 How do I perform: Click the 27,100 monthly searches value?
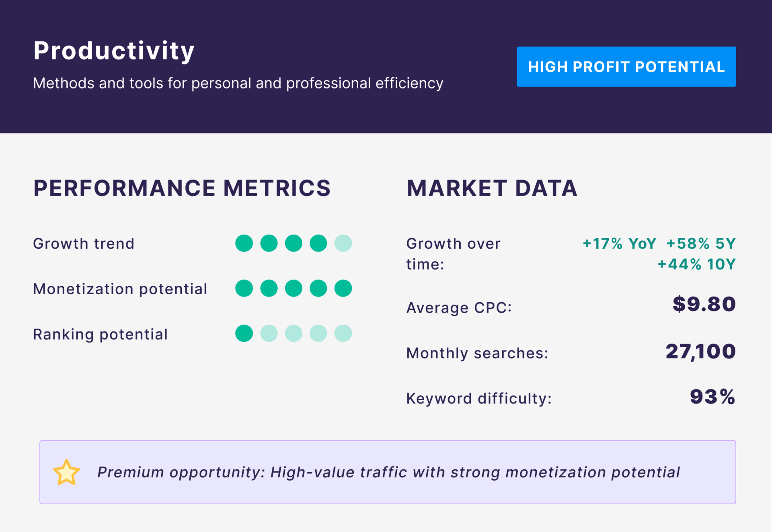click(700, 352)
